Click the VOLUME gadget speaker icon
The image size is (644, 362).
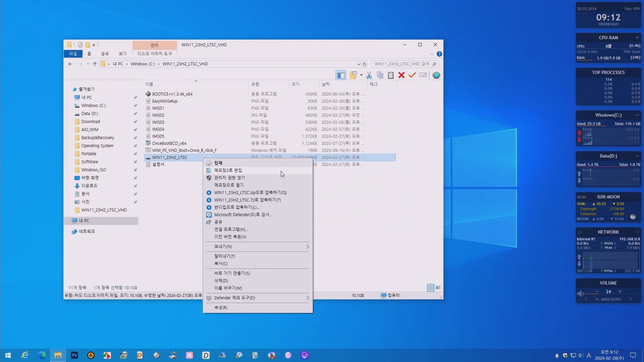point(581,294)
